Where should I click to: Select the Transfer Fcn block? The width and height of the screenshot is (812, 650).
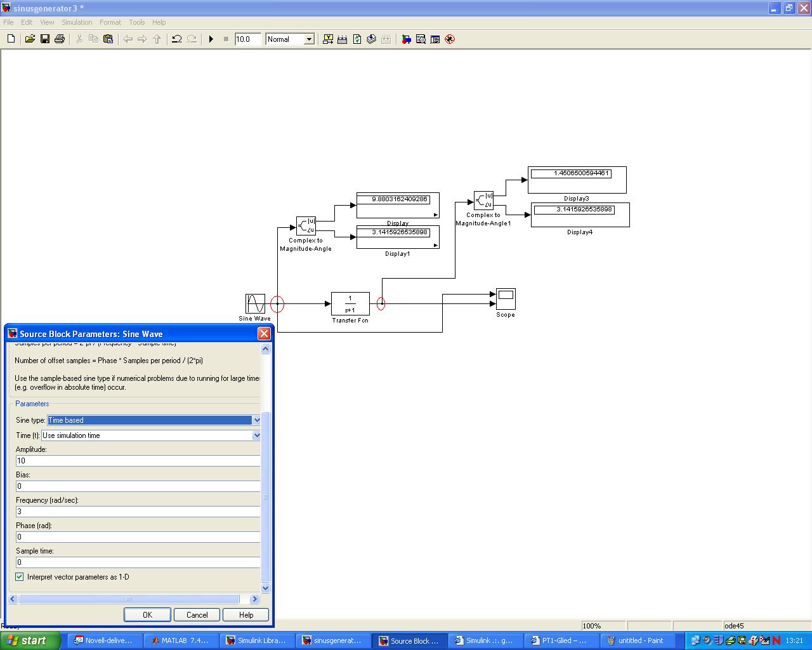pos(350,303)
